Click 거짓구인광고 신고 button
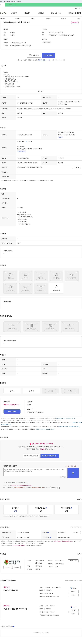Screen dimensions: 82x644 point(76,527)
